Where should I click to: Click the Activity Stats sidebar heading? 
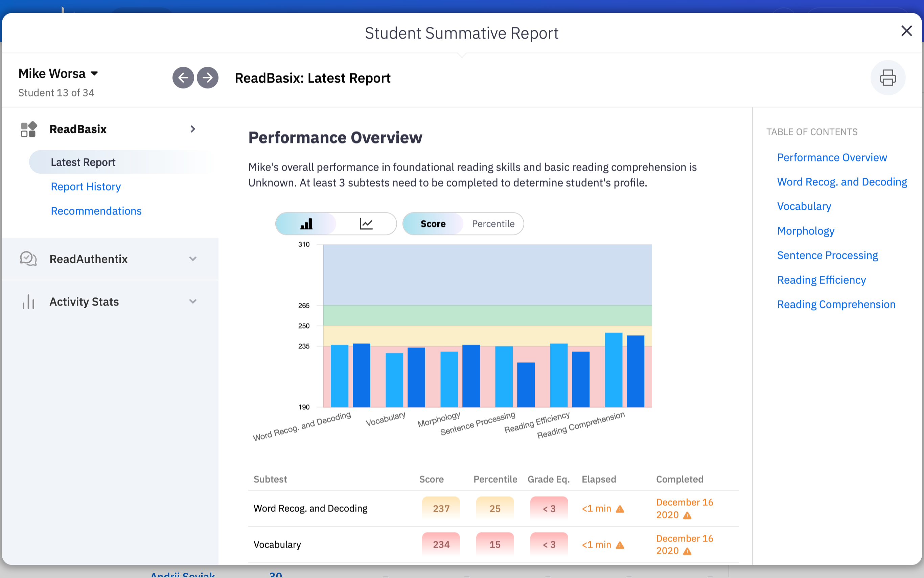click(x=84, y=302)
